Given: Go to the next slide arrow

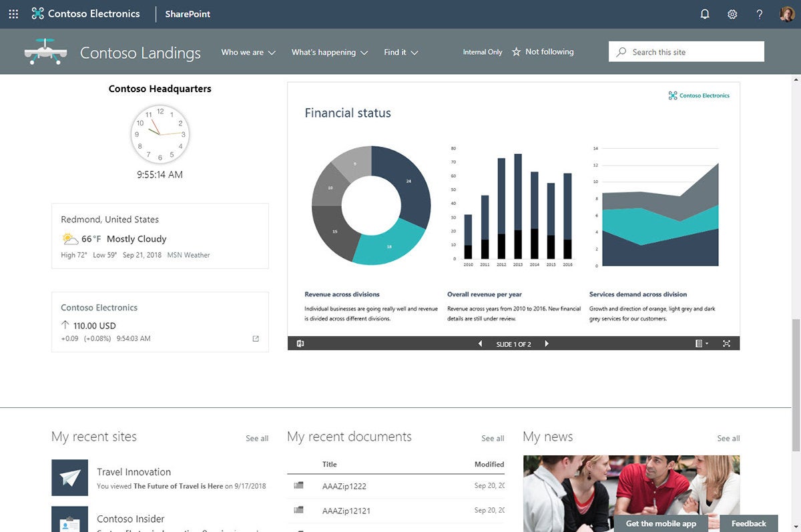Looking at the screenshot, I should coord(547,344).
